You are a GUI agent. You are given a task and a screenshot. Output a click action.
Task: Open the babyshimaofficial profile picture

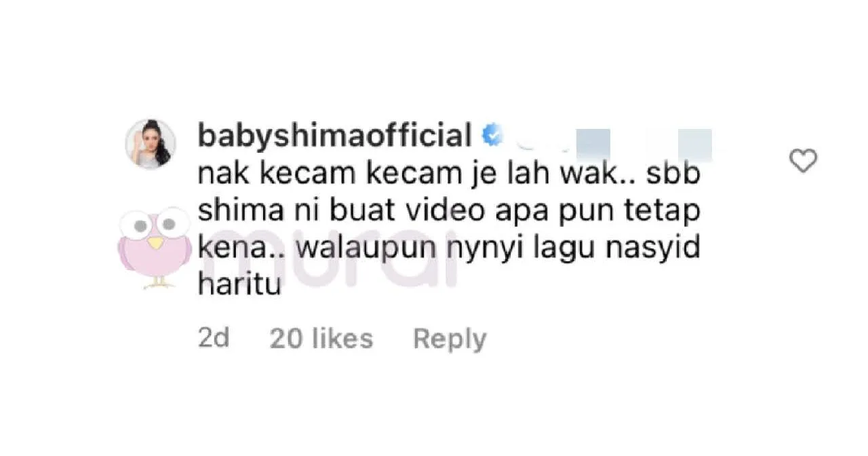click(x=151, y=144)
